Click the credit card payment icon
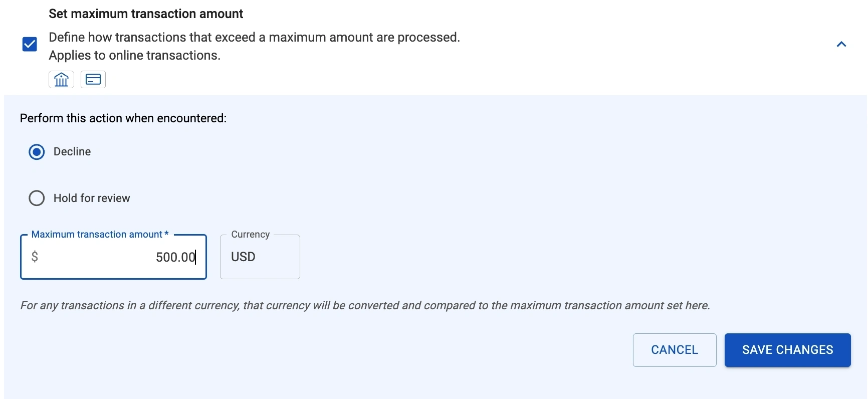Screen dimensions: 868x399 (93, 79)
